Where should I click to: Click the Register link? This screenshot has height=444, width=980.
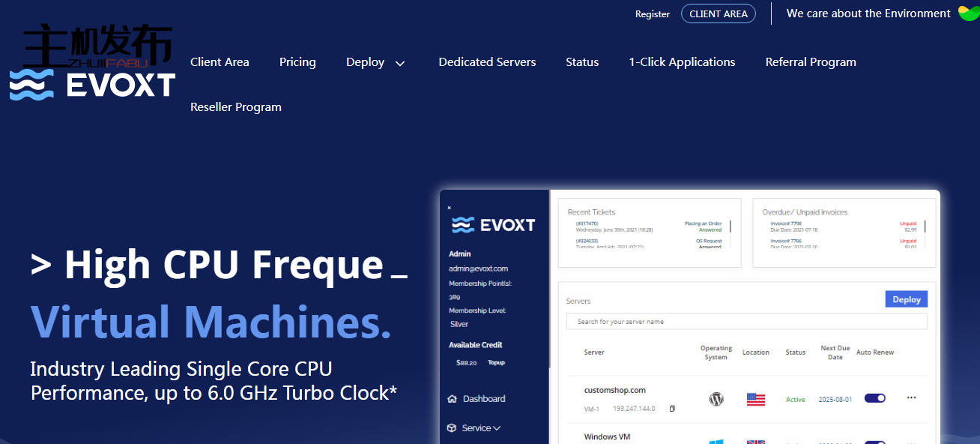coord(652,14)
